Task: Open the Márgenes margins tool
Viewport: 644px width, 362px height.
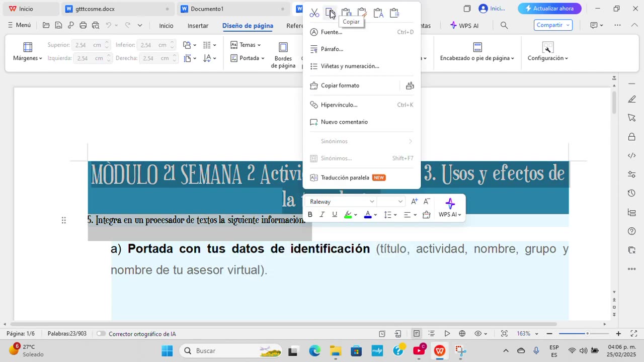Action: 28,52
